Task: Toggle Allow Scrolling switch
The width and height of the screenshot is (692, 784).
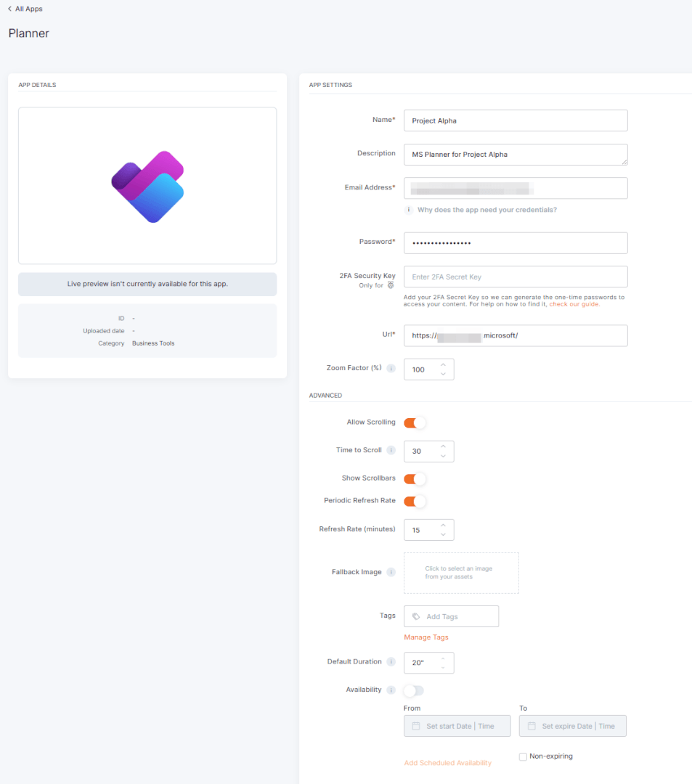Action: tap(415, 423)
